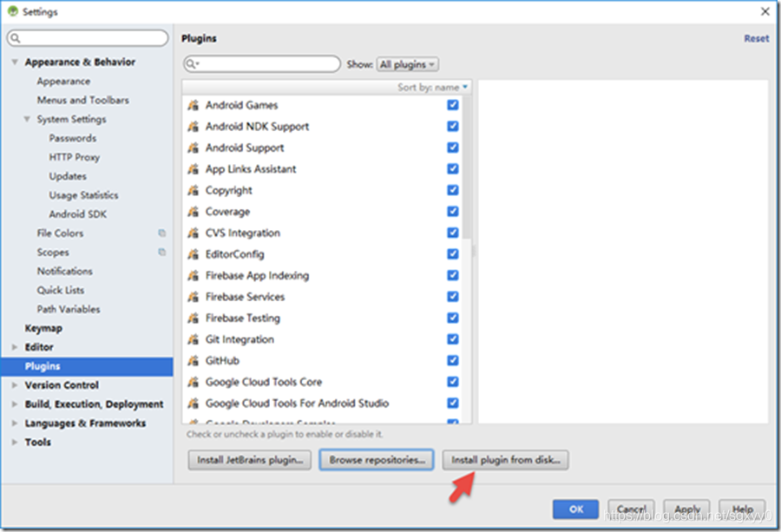Click the Android Games plugin icon
This screenshot has width=781, height=532.
coord(194,105)
